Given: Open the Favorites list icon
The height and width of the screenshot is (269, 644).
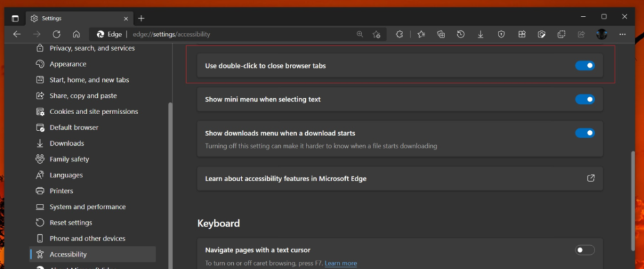Looking at the screenshot, I should pyautogui.click(x=421, y=34).
